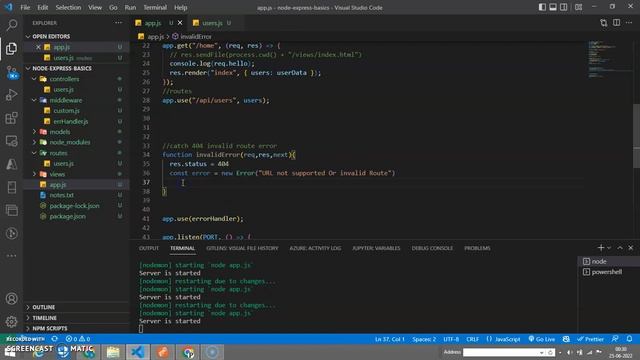
Task: Click Customize Layout icon in title bar
Action: click(x=578, y=7)
